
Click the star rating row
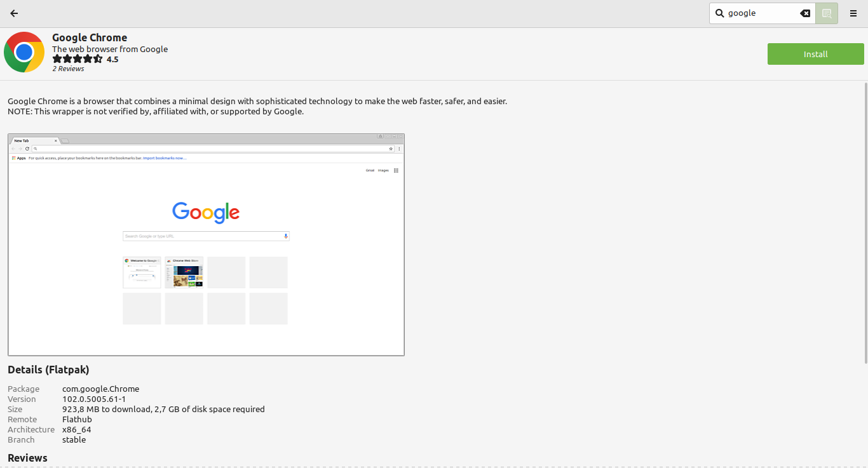pyautogui.click(x=77, y=59)
